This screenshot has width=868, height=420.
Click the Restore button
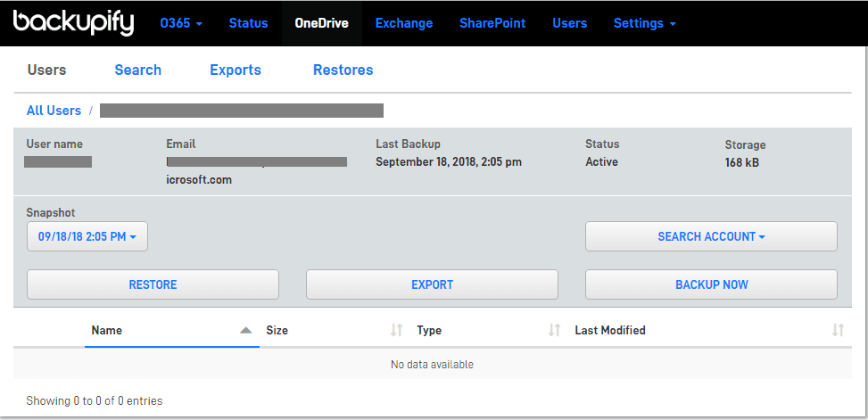[x=153, y=284]
